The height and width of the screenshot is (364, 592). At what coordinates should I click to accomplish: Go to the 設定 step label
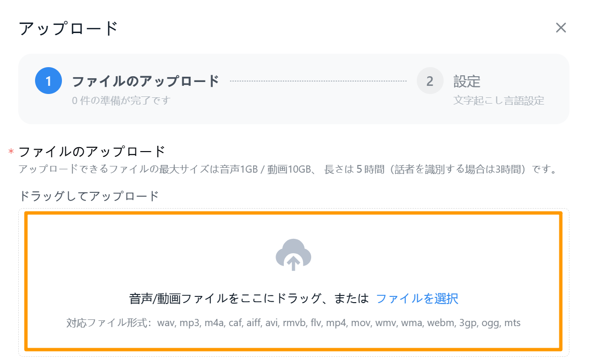[467, 81]
